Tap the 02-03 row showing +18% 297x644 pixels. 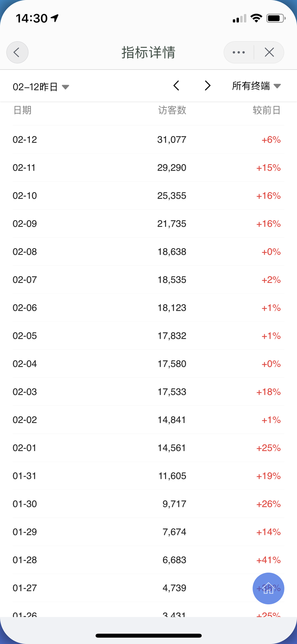tap(147, 392)
